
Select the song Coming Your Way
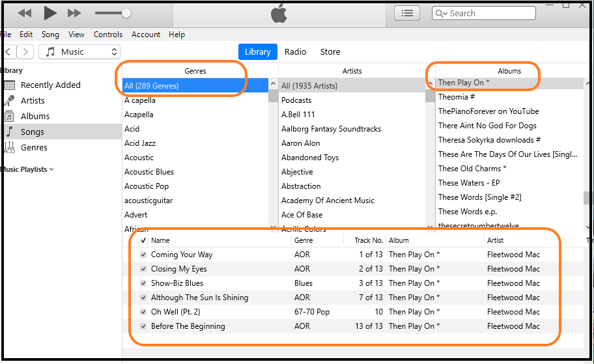pos(182,255)
